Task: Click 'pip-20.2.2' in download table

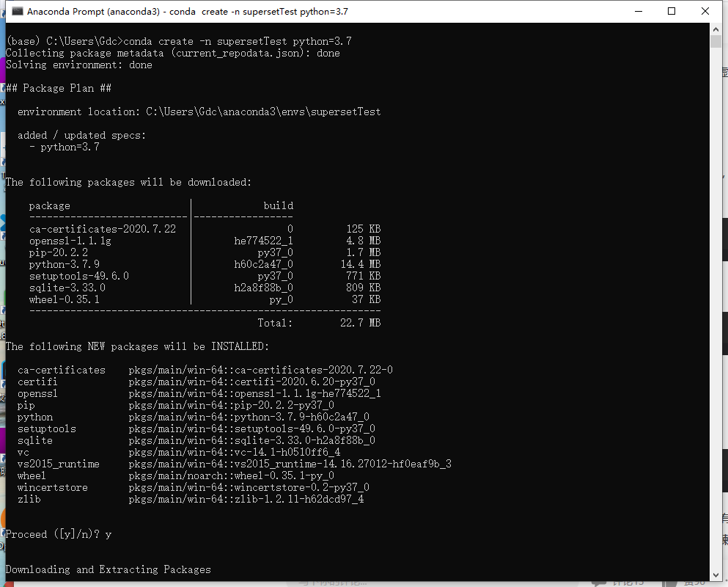Action: click(59, 252)
